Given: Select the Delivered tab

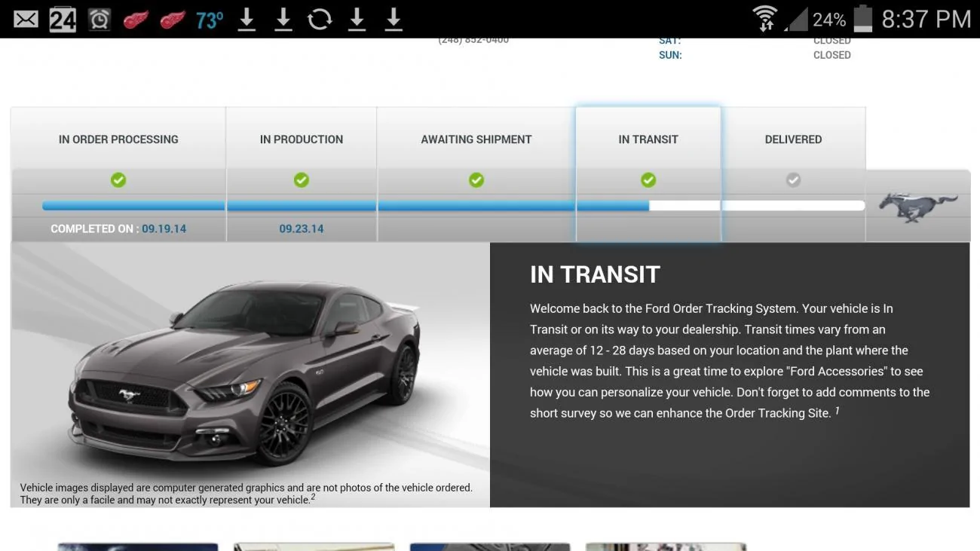Looking at the screenshot, I should [793, 139].
